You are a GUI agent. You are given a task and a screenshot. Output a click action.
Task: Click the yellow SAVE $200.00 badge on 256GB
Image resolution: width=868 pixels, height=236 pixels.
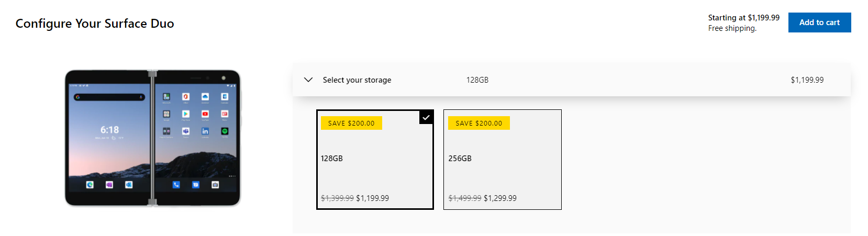(478, 123)
